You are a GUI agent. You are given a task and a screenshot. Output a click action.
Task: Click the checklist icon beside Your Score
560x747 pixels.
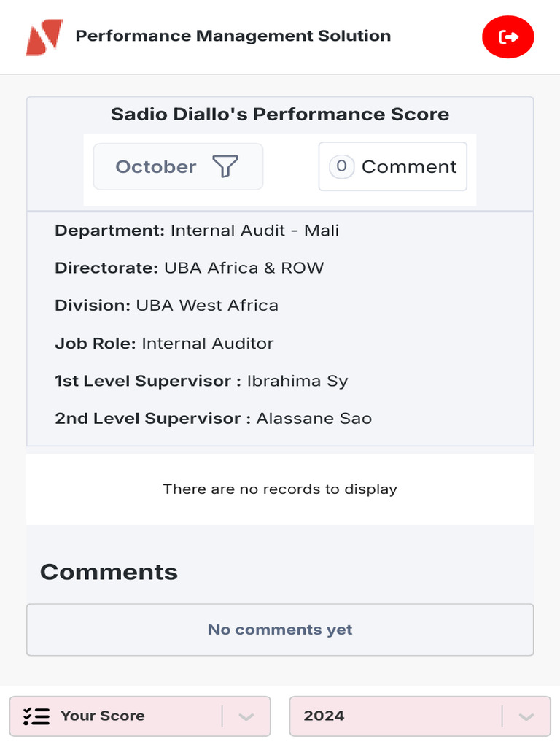click(x=36, y=716)
